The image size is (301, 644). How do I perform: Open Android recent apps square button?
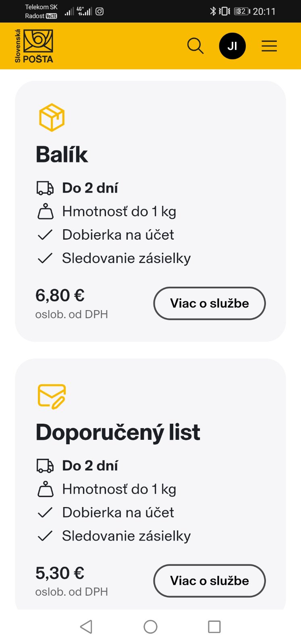pyautogui.click(x=214, y=627)
